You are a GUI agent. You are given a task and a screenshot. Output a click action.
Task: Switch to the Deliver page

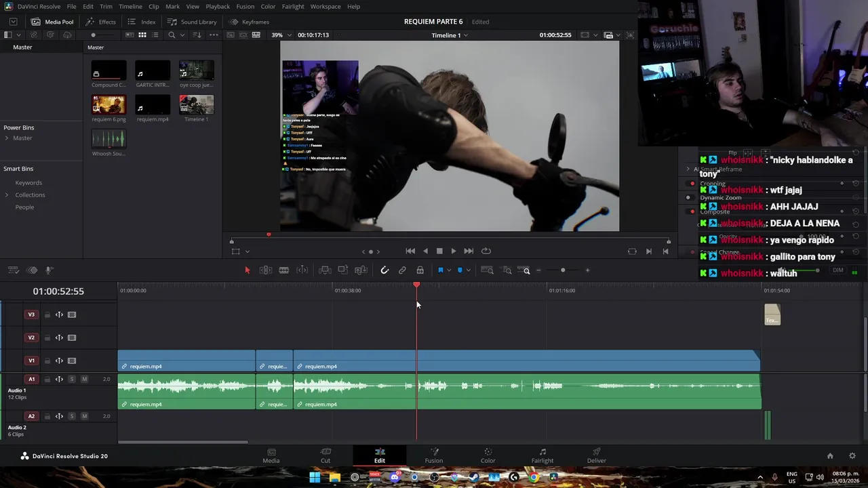(x=597, y=455)
